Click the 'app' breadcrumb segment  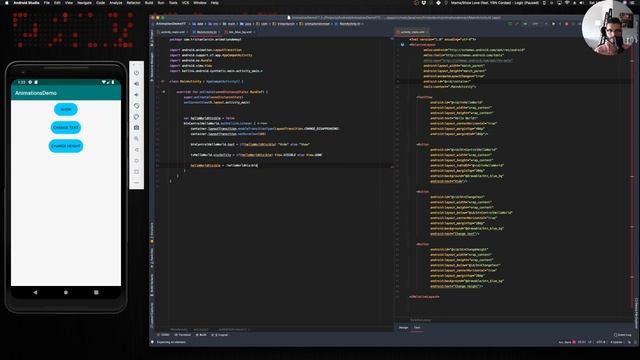tap(198, 24)
